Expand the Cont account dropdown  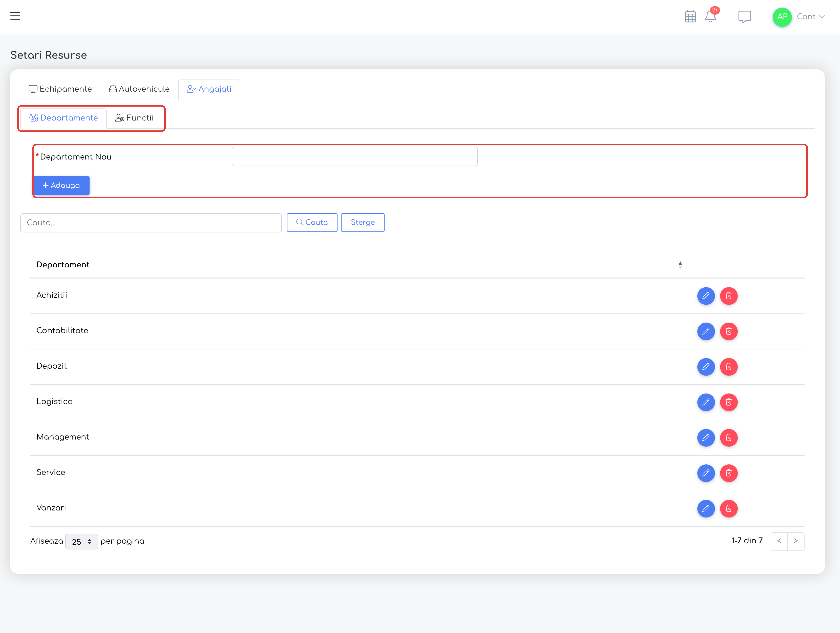[x=811, y=17]
